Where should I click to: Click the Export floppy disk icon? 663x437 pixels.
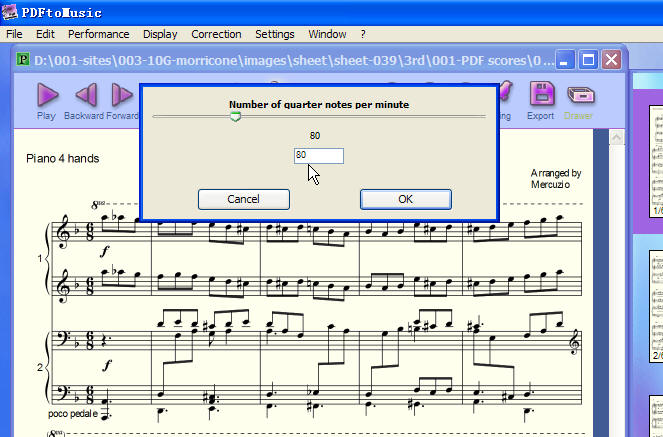[542, 93]
